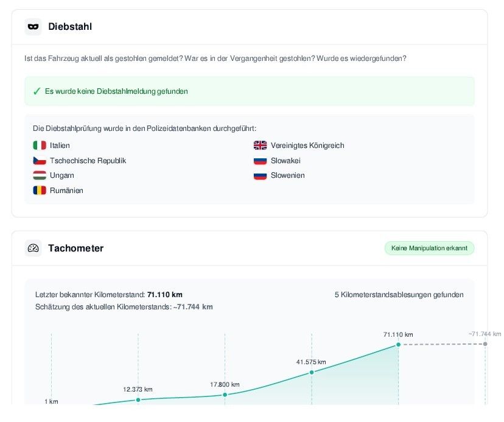Select the 17.800 km chart data point
This screenshot has width=504, height=422.
click(225, 395)
